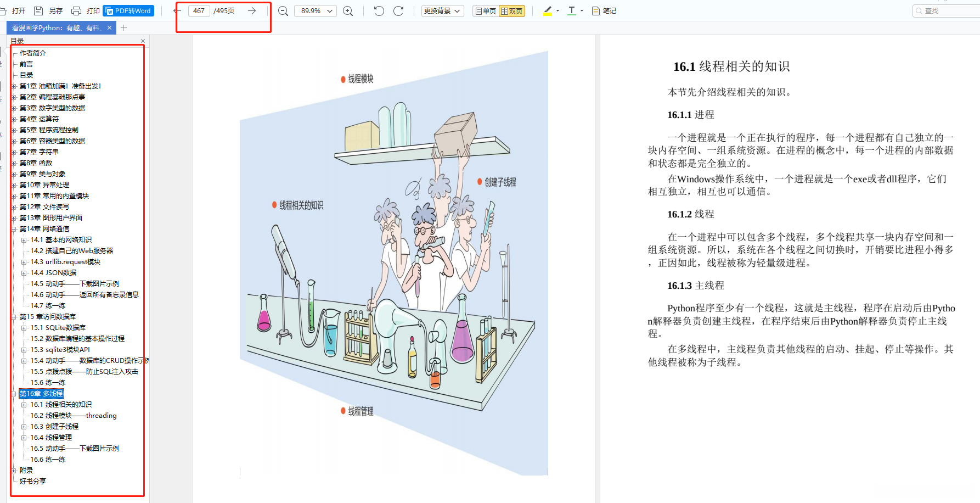
Task: Open section 15.3 sqlite3模块API
Action: click(60, 350)
